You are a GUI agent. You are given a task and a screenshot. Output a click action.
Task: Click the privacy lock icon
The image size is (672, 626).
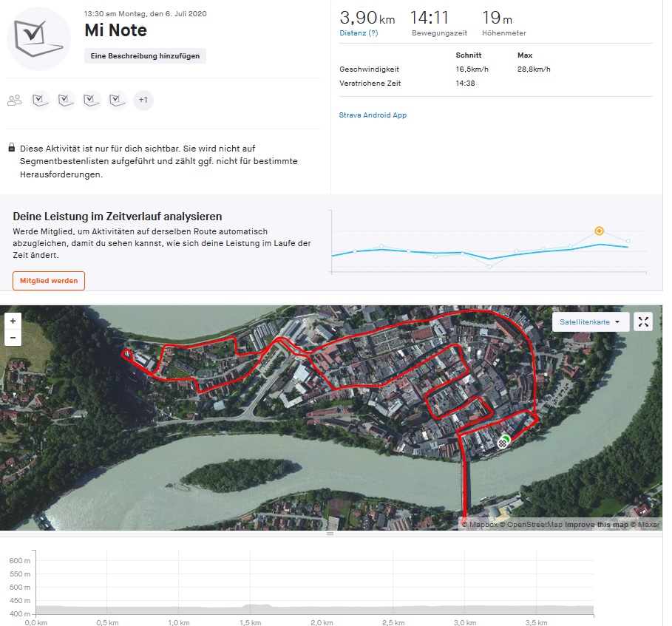pos(12,148)
